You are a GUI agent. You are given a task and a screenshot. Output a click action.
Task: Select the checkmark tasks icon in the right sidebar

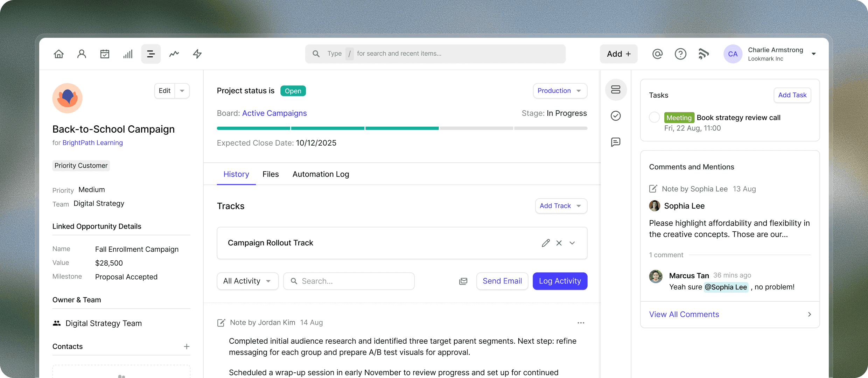point(616,115)
